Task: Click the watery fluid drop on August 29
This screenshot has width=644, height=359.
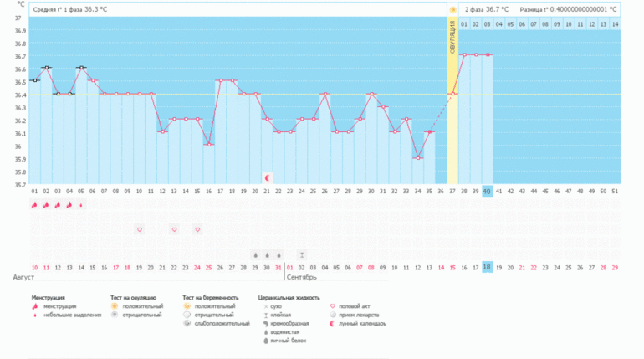Action: point(255,254)
